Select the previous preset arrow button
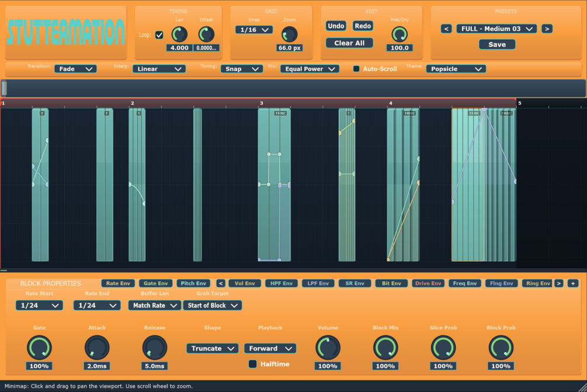This screenshot has width=587, height=392. (x=446, y=29)
